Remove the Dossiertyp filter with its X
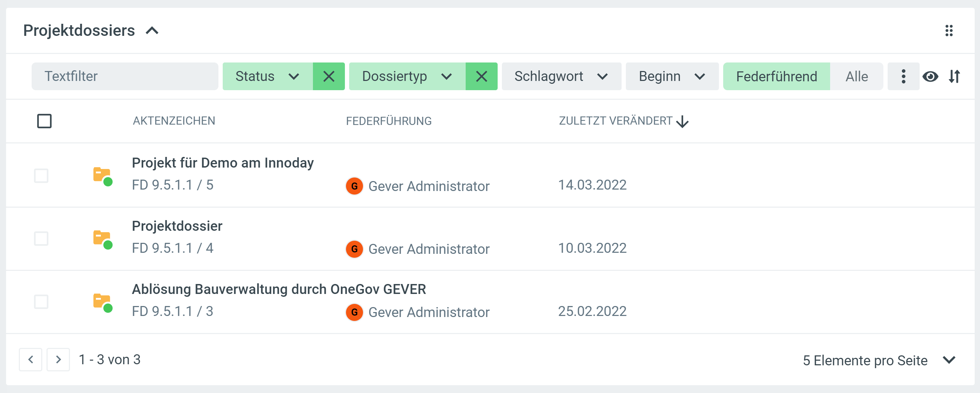 pyautogui.click(x=481, y=76)
